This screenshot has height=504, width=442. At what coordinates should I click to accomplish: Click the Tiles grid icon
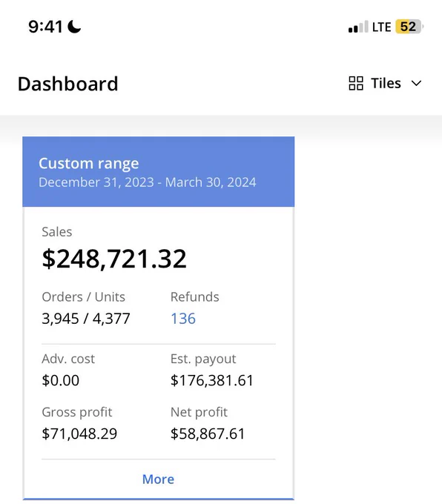tap(356, 83)
